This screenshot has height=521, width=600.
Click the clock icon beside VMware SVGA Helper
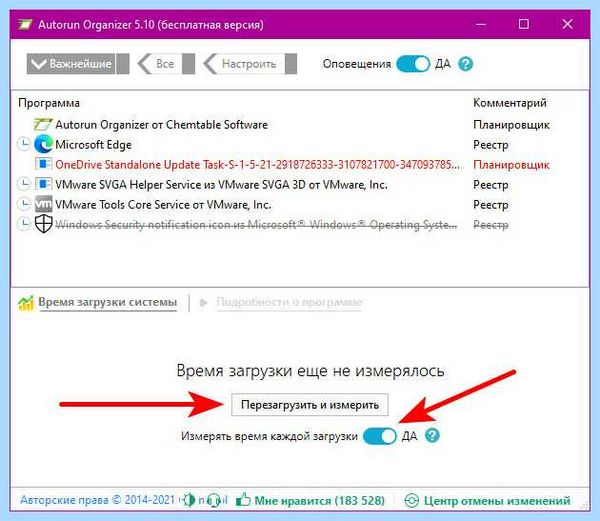24,184
